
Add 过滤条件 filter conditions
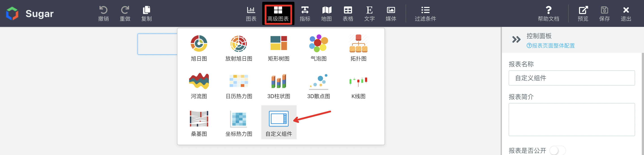point(425,13)
